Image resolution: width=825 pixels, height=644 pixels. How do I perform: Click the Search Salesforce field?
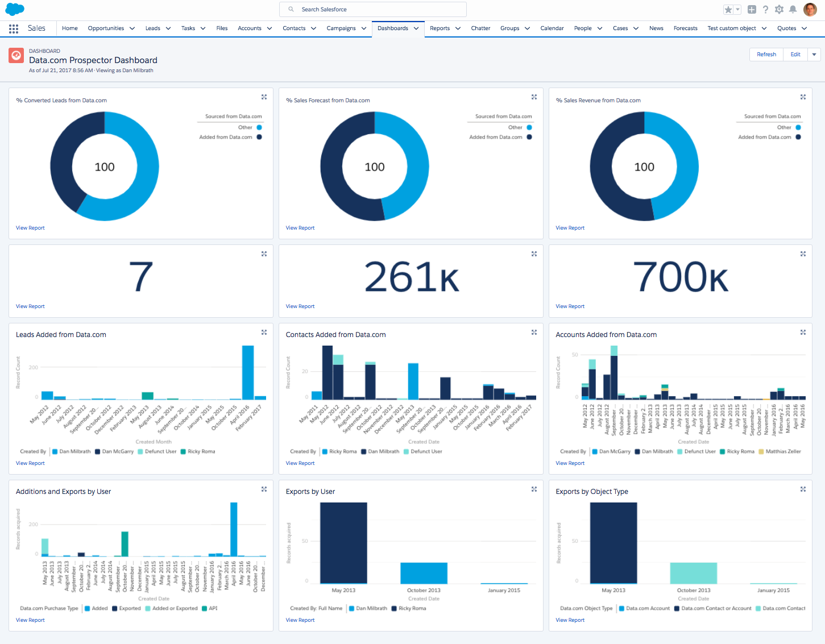click(373, 10)
